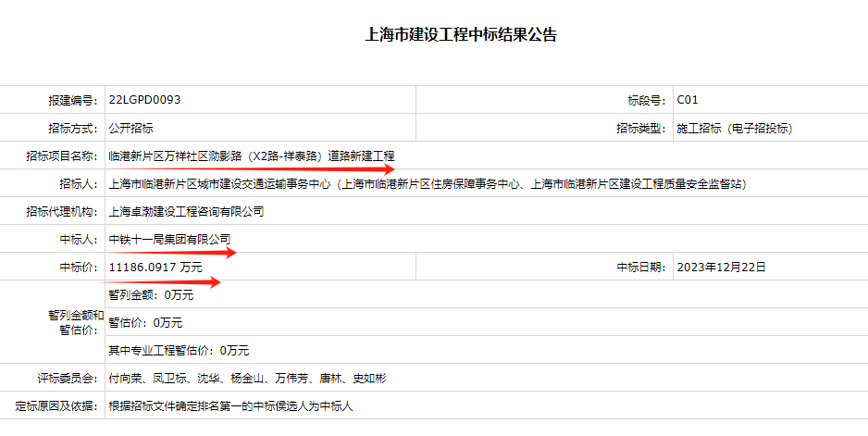Click the 标段号 label
Screen dimensions: 868x436
(647, 100)
